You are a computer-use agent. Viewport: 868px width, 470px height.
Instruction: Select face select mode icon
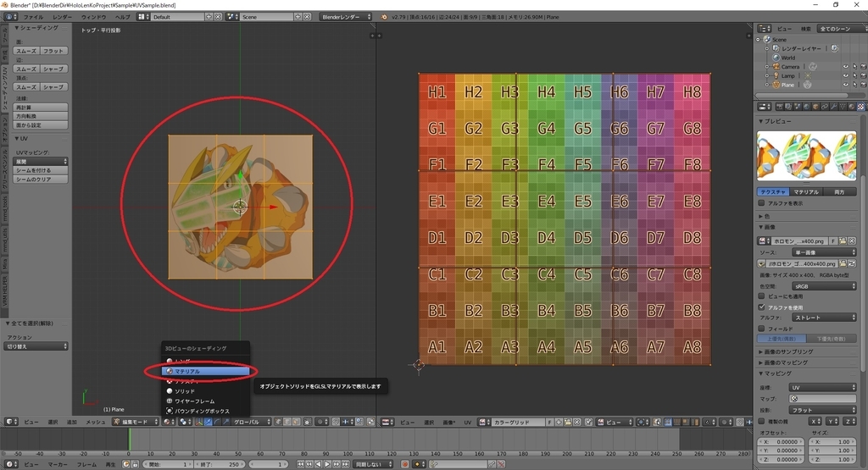coord(296,422)
